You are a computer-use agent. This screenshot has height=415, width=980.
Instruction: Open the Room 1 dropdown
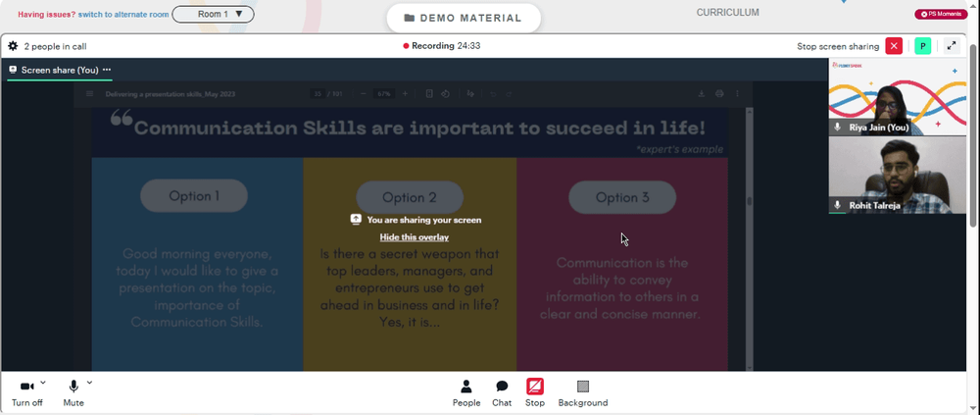[213, 14]
